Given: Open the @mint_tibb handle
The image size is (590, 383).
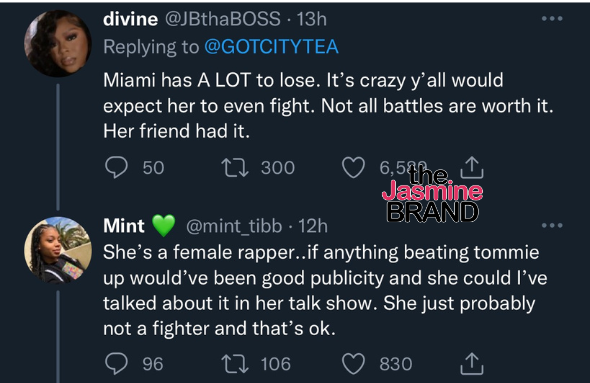Looking at the screenshot, I should (234, 226).
